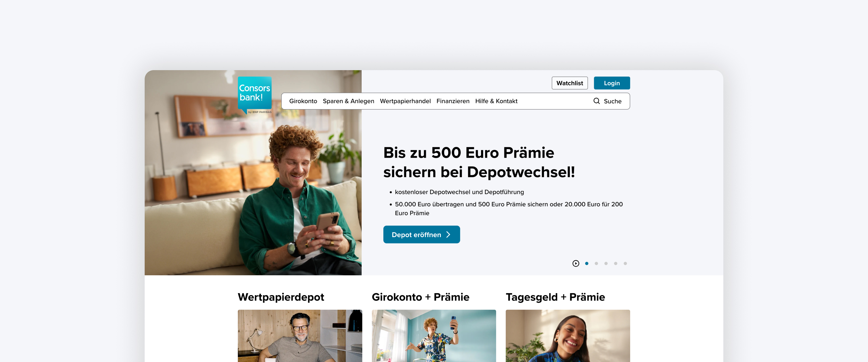Play the carousel slideshow
868x362 pixels.
576,264
